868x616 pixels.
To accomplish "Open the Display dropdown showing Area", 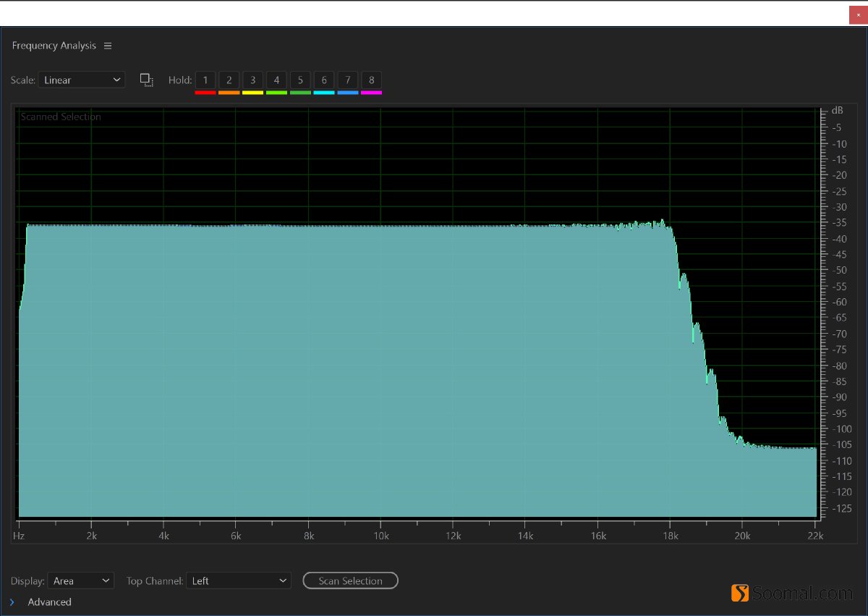I will [x=80, y=580].
